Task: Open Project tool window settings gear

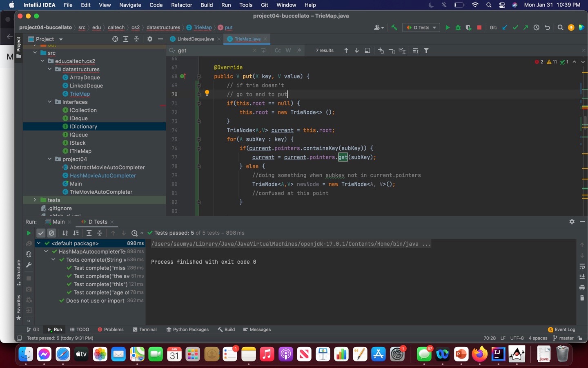Action: (x=150, y=39)
